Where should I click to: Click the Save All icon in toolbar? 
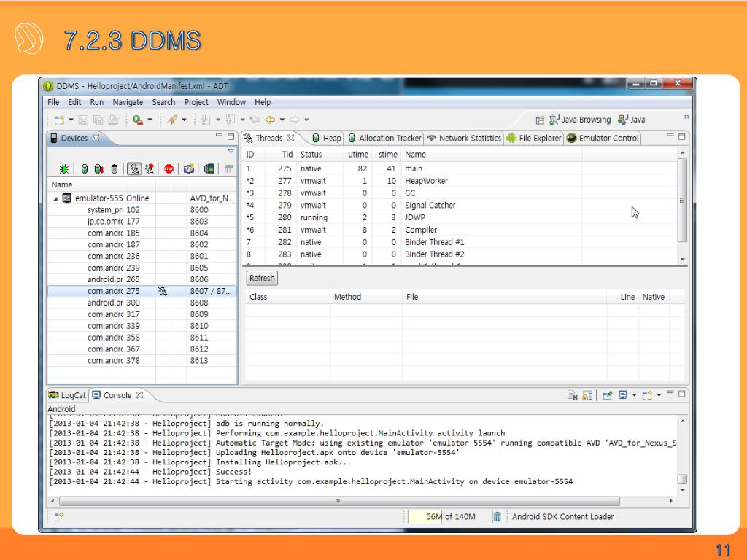point(98,120)
